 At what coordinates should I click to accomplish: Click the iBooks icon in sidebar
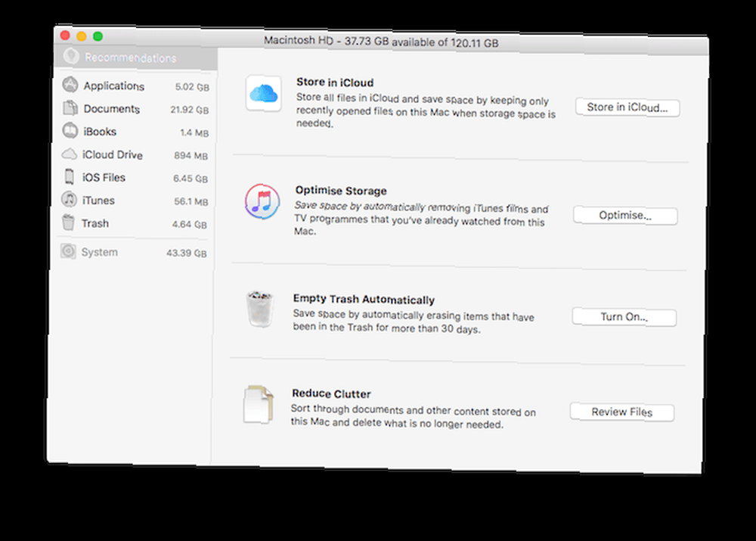click(x=70, y=130)
